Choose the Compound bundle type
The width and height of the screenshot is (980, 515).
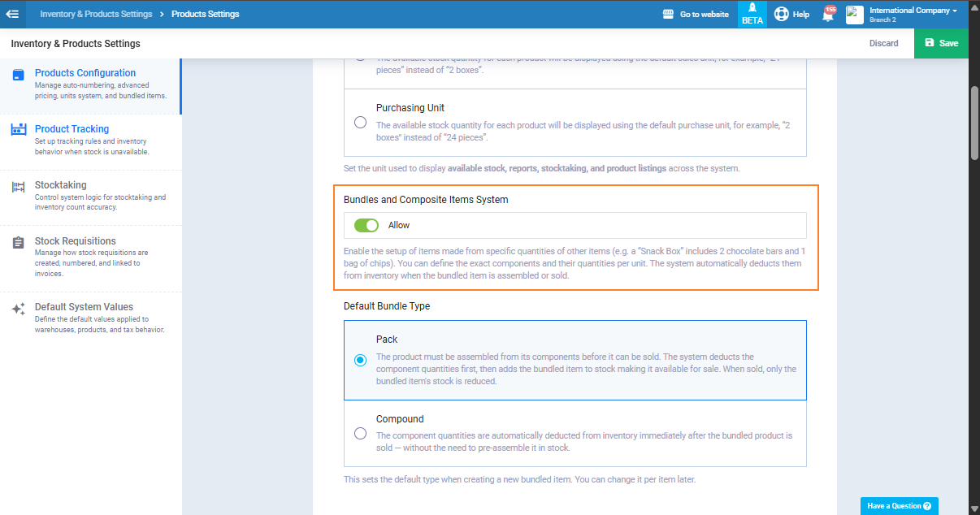pos(360,434)
